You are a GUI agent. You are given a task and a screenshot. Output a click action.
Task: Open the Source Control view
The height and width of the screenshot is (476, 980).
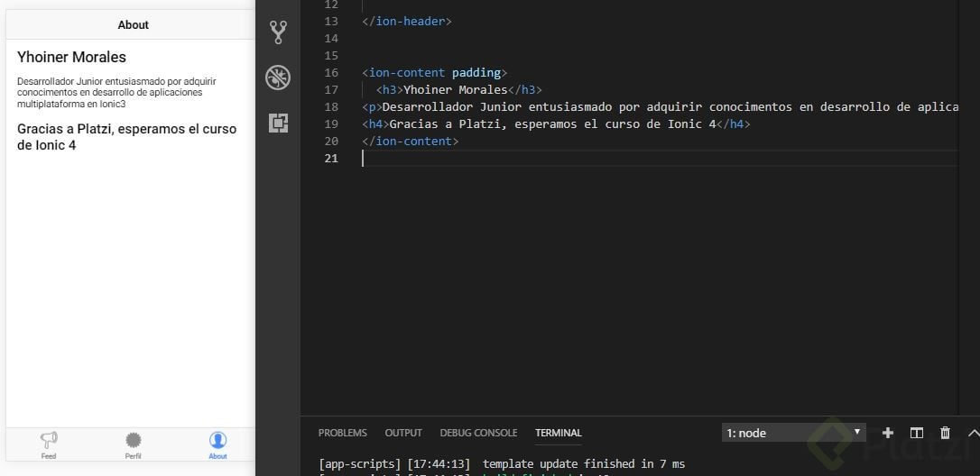pyautogui.click(x=278, y=32)
